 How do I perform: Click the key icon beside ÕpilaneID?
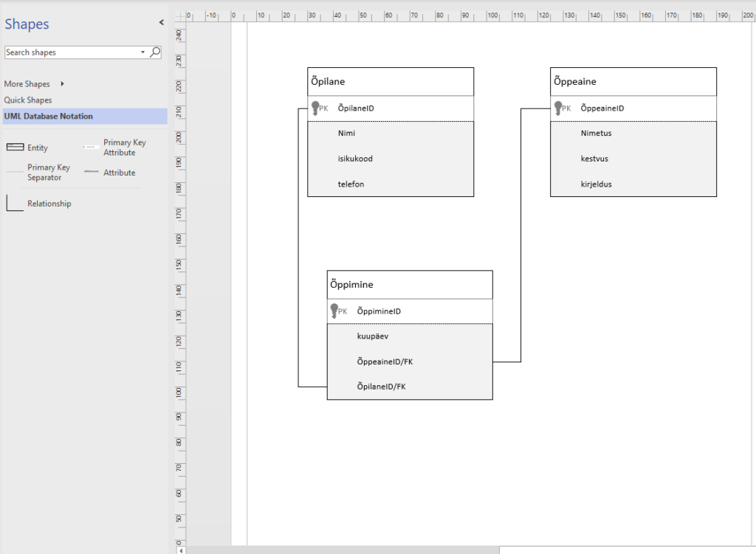pos(317,108)
